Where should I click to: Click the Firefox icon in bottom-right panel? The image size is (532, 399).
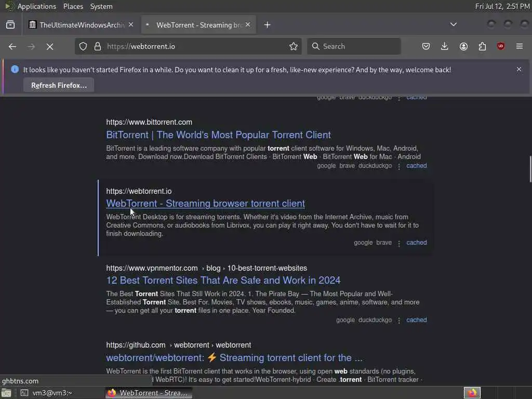pyautogui.click(x=472, y=393)
